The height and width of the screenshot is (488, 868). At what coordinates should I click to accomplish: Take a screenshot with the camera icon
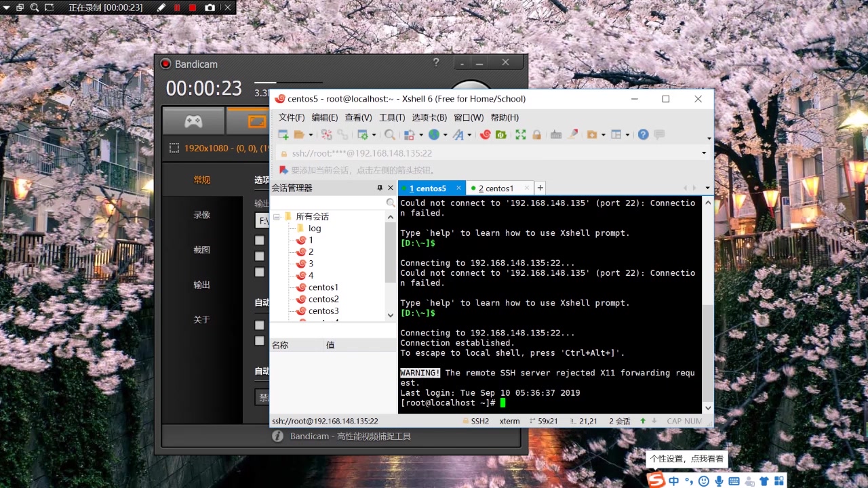[210, 7]
